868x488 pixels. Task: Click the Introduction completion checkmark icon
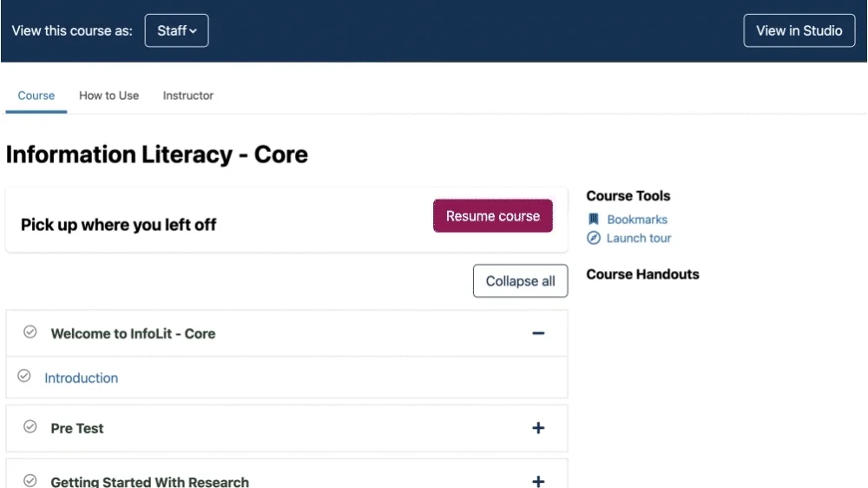click(23, 376)
